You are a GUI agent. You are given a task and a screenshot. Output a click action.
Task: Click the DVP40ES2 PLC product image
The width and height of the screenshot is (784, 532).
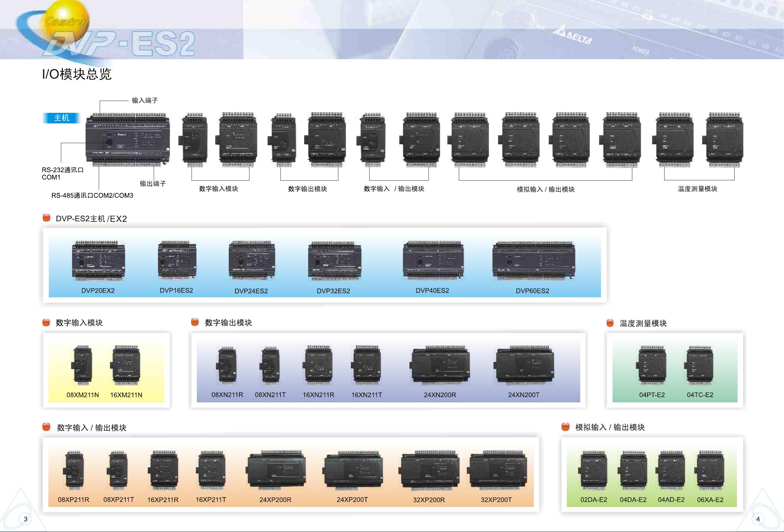[433, 261]
